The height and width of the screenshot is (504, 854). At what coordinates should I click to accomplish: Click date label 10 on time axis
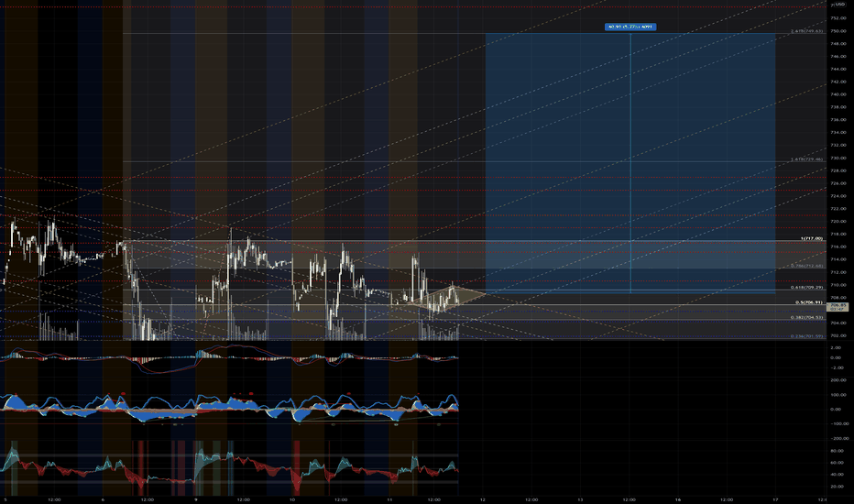[292, 499]
